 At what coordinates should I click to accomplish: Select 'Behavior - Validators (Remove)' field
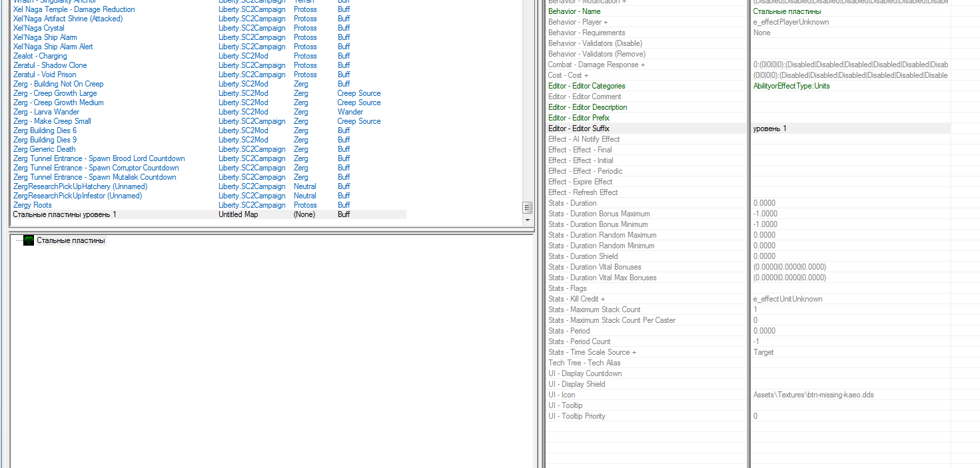(x=596, y=54)
